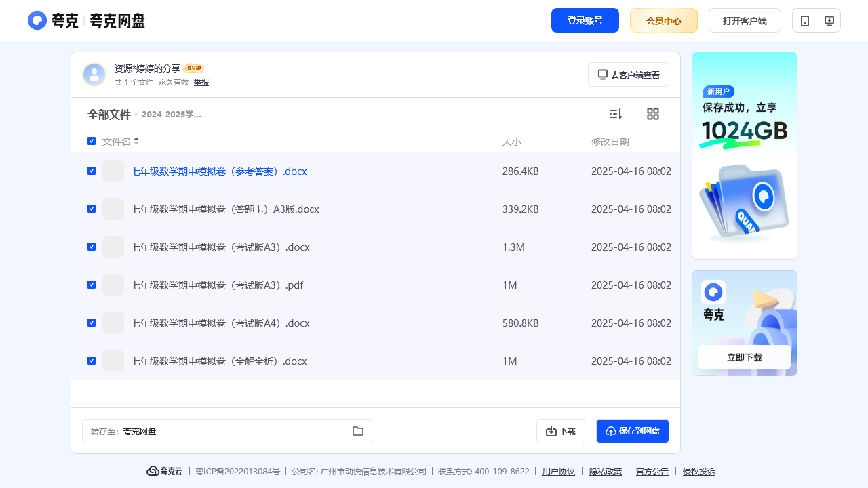
Task: Open 官方公告 link in footer
Action: [x=652, y=472]
